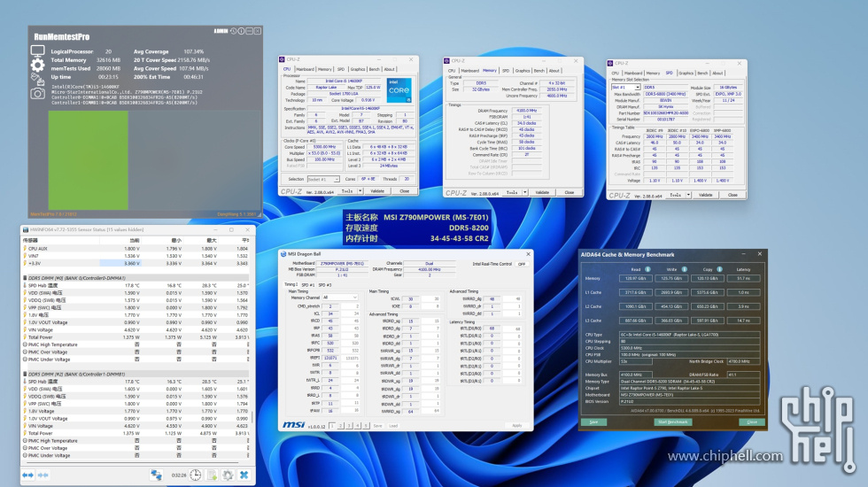Switch to SPD #1 tab in MSI Dragon Ball
Screen dimensions: 868x487
point(309,285)
